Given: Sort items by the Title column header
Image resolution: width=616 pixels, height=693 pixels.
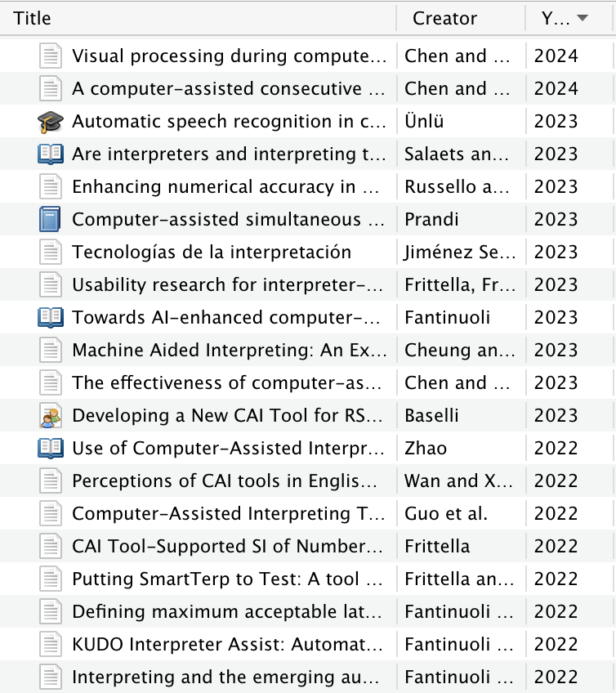Looking at the screenshot, I should [198, 18].
